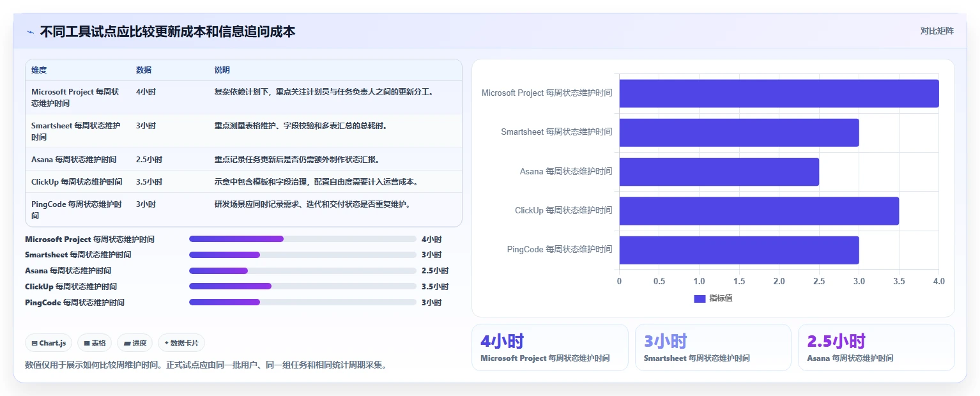Click the Smartsheet progress bar
Screen dimensions: 980x396
coord(303,255)
